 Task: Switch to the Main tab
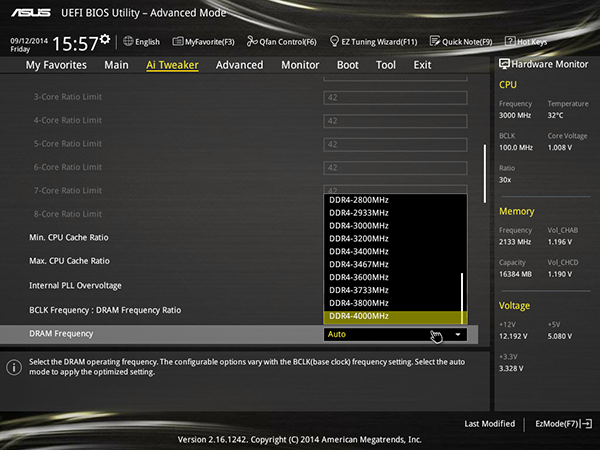click(x=116, y=65)
